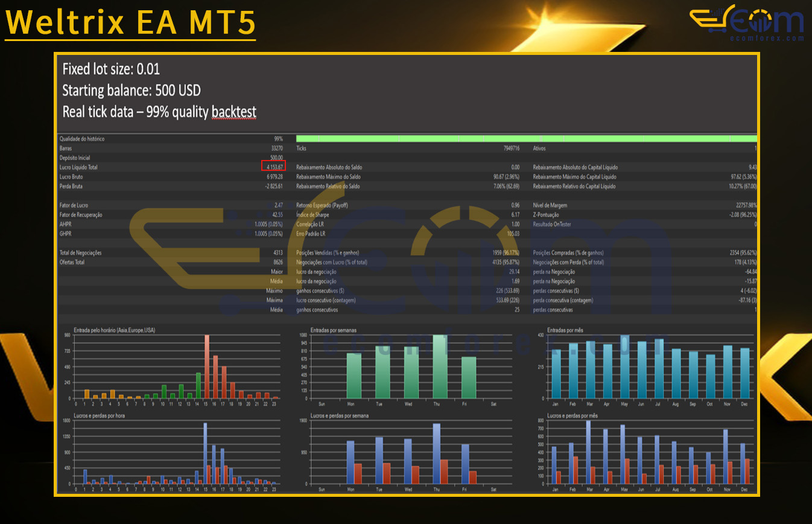The width and height of the screenshot is (812, 524).
Task: Click the tallest red bar at hour 15
Action: pyautogui.click(x=206, y=366)
